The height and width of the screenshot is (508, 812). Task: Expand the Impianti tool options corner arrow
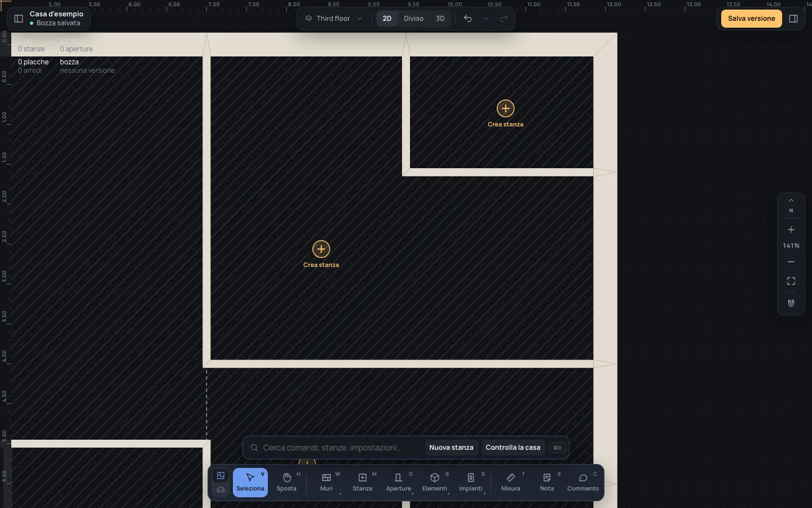pyautogui.click(x=484, y=494)
